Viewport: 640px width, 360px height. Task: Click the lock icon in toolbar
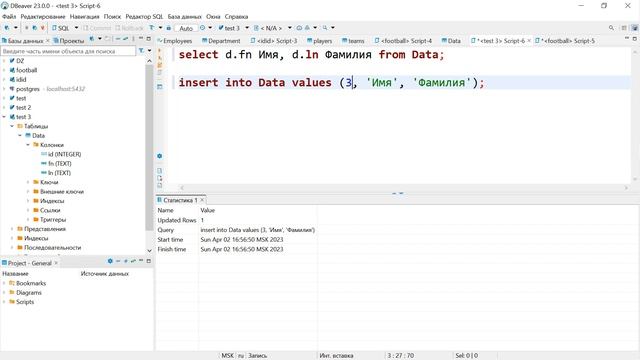(168, 28)
